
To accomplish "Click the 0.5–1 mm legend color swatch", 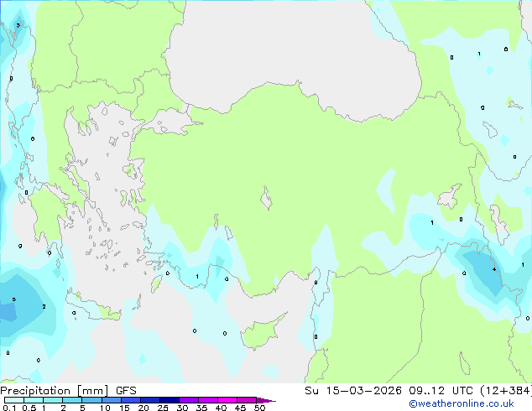I will pyautogui.click(x=34, y=400).
